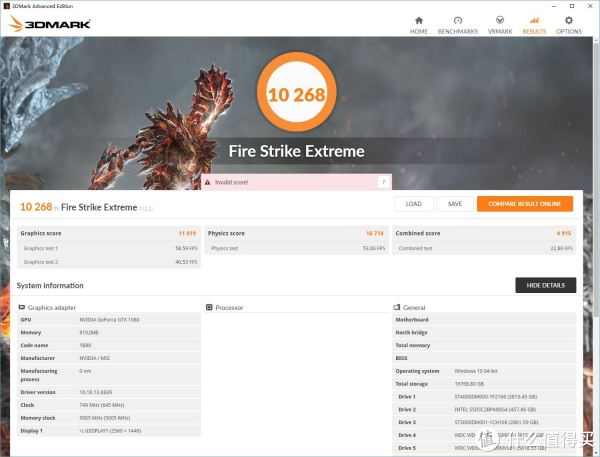Switch to the VRMark section
Screen dimensions: 600x457
click(x=500, y=25)
